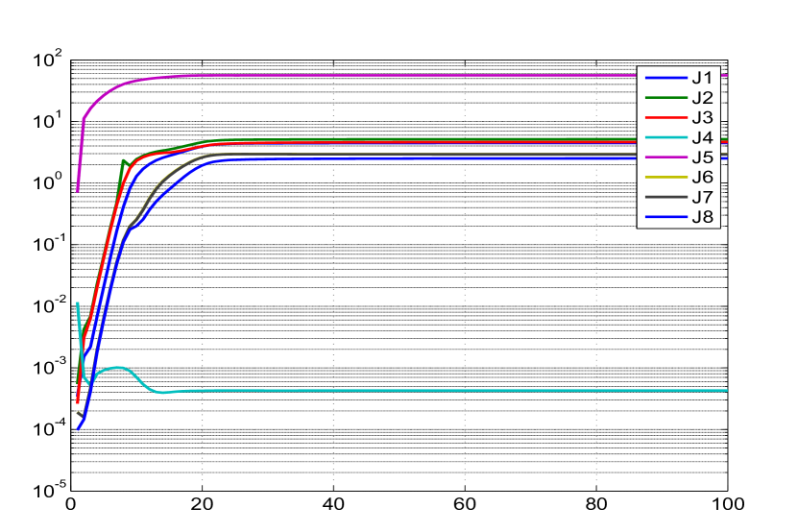Click the x-axis tick label 100
Image resolution: width=798 pixels, height=532 pixels.
(727, 504)
